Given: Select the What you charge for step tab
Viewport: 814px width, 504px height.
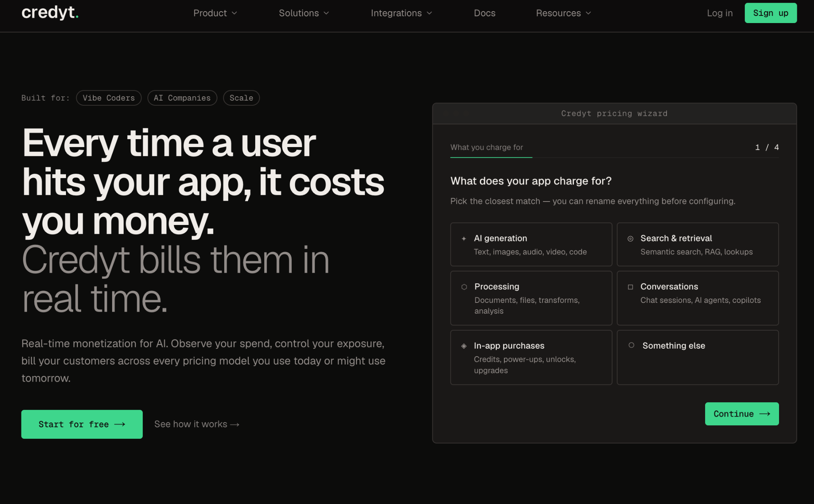Looking at the screenshot, I should pos(486,147).
